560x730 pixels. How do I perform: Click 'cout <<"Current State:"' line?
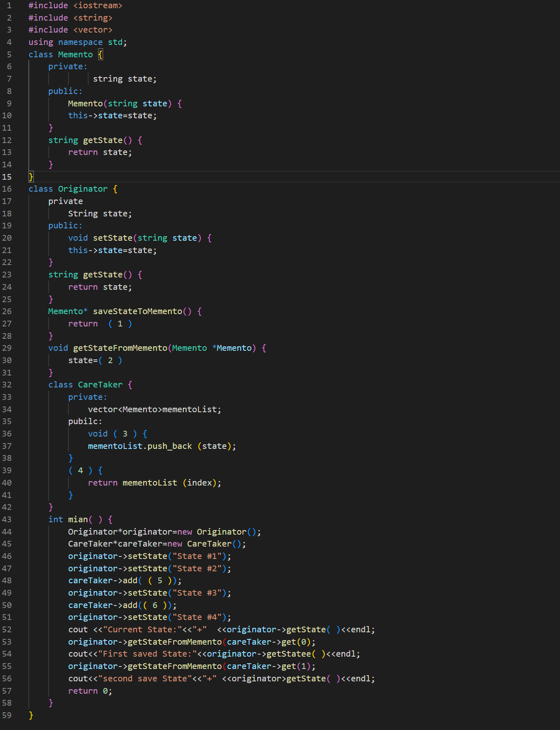coord(221,630)
